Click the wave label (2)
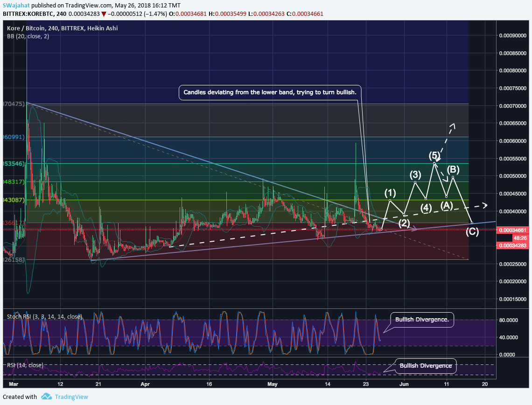This screenshot has height=405, width=532. [x=404, y=223]
